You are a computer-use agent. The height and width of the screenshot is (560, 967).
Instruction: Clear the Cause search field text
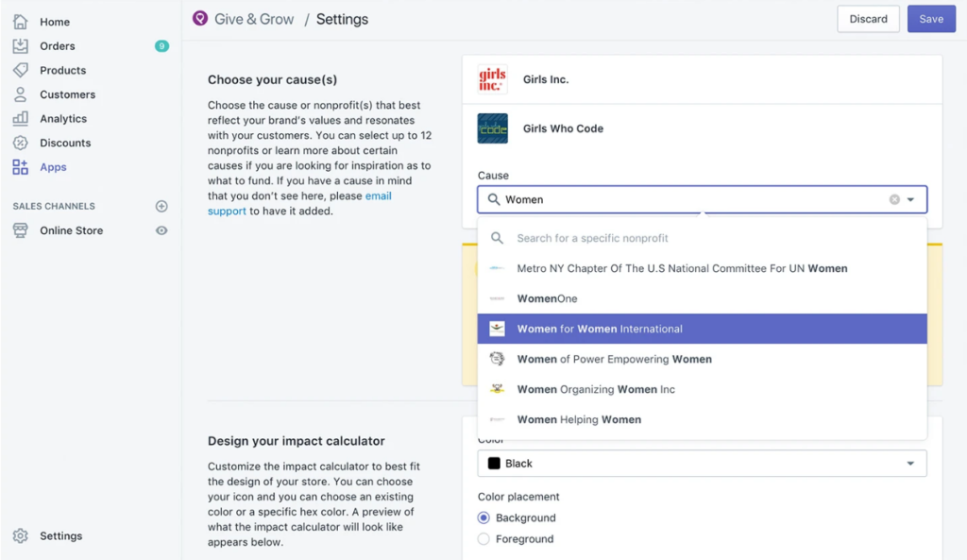click(894, 199)
